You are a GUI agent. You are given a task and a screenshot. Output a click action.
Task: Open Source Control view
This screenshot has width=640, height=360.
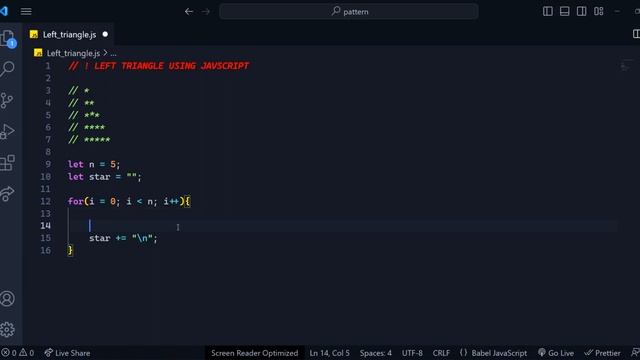click(x=7, y=100)
